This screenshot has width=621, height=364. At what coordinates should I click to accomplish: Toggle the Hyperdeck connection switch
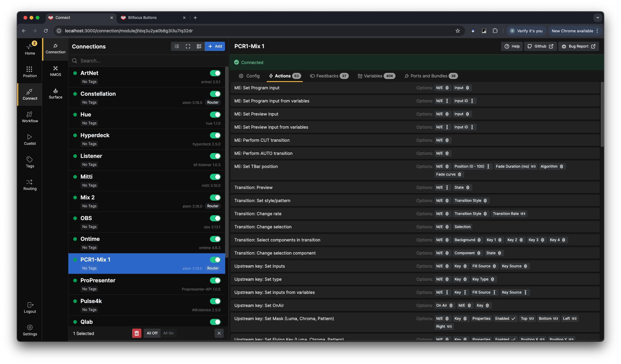215,135
